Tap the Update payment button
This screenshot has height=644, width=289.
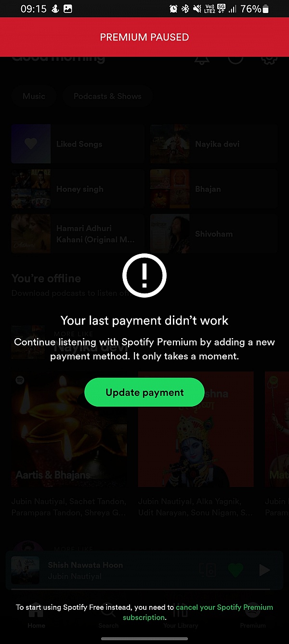coord(144,392)
